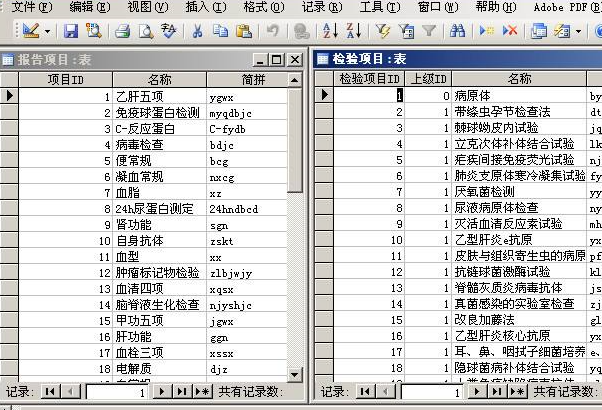Select the 免疫球蛋白检测 cell
The width and height of the screenshot is (602, 410).
point(159,112)
